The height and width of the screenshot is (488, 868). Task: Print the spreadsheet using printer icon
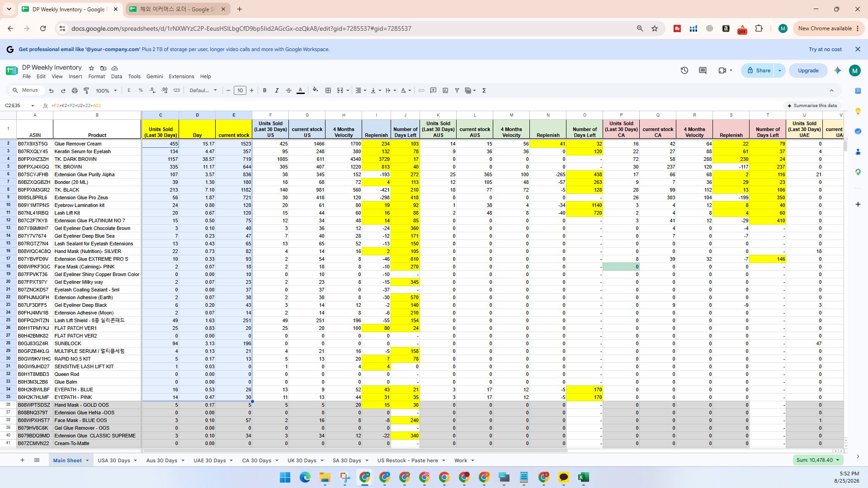(75, 90)
